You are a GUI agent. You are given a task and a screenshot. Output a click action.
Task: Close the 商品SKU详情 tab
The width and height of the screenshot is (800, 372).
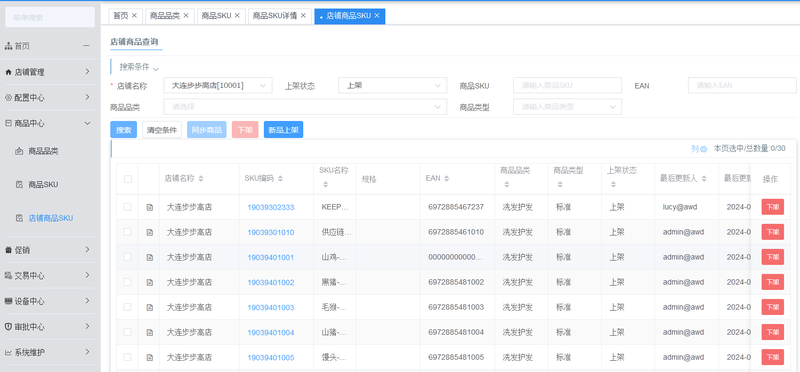click(x=303, y=16)
